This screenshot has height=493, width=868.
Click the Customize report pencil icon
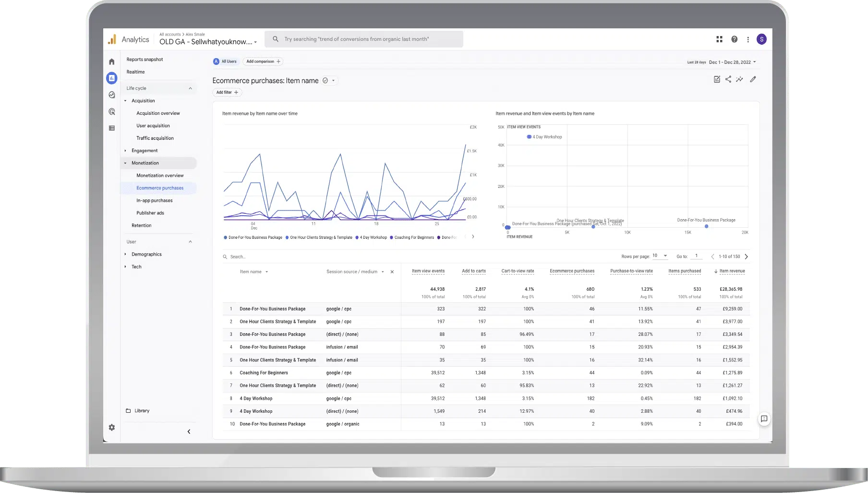(753, 79)
